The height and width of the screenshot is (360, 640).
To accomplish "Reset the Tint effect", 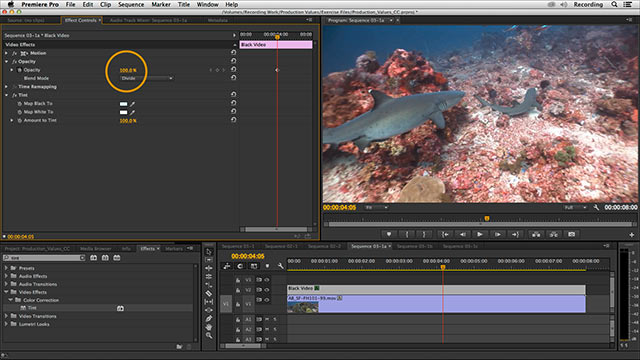I will pos(233,95).
